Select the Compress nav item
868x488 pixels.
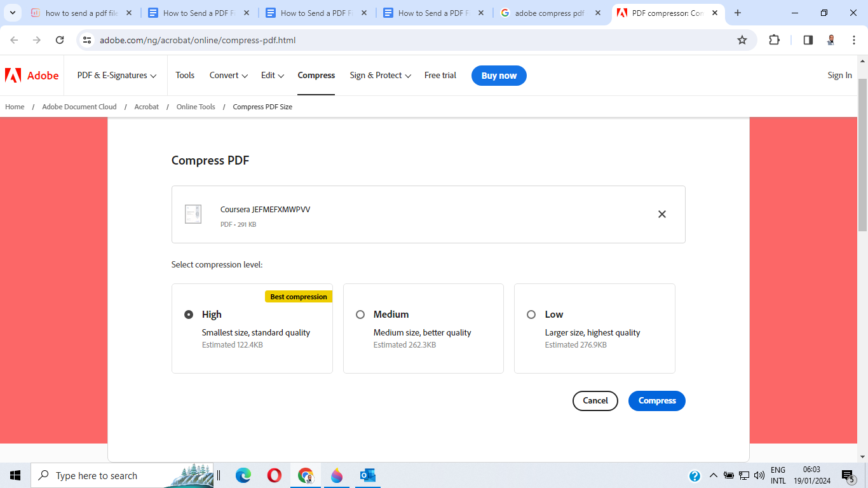click(x=316, y=76)
